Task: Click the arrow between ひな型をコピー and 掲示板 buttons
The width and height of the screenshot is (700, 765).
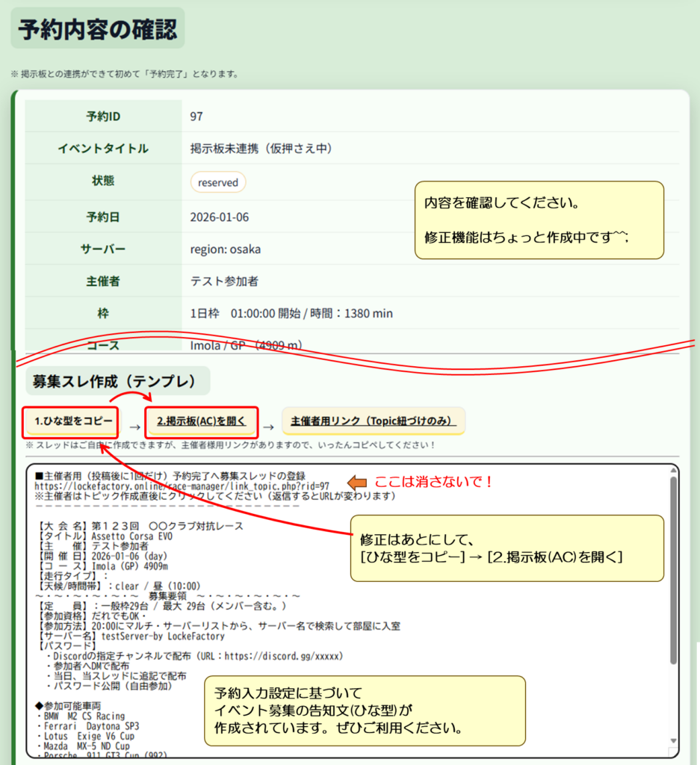Action: coord(134,427)
